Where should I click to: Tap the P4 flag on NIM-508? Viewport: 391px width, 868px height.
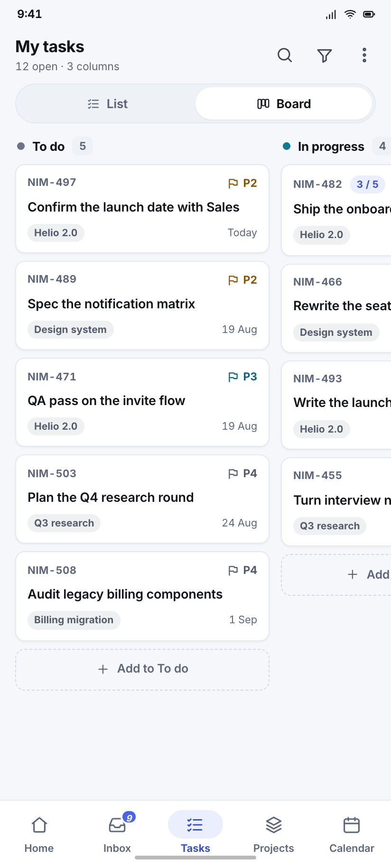[x=242, y=570]
